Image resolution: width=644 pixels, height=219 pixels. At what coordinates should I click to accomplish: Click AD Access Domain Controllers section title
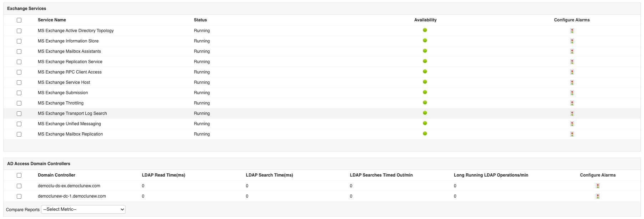pos(39,164)
